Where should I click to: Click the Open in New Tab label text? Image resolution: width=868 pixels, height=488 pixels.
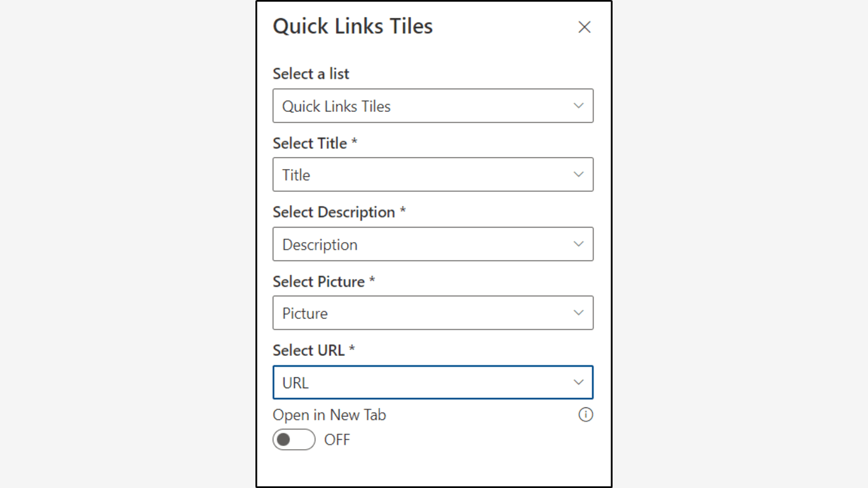click(x=329, y=415)
